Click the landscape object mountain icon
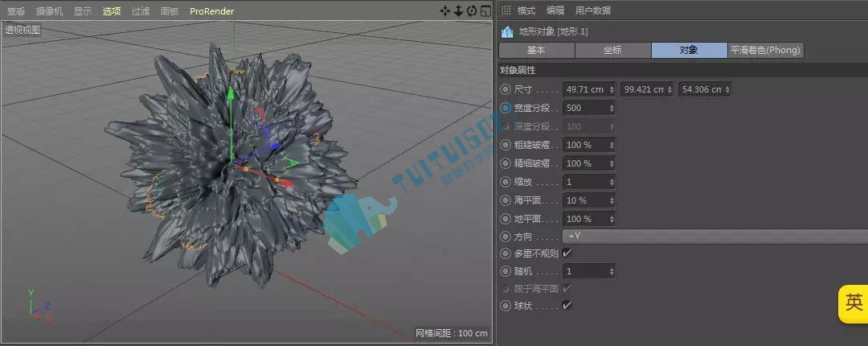This screenshot has width=868, height=346. click(x=507, y=32)
